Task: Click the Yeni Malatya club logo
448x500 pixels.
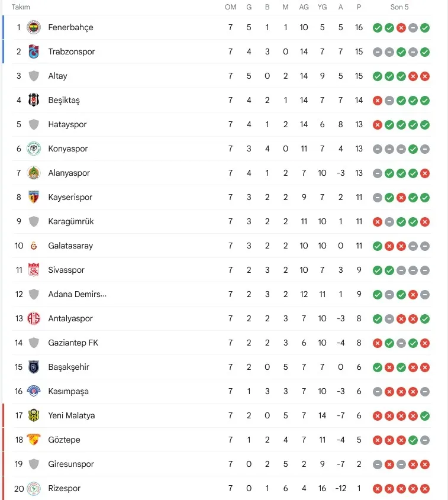Action: click(34, 415)
